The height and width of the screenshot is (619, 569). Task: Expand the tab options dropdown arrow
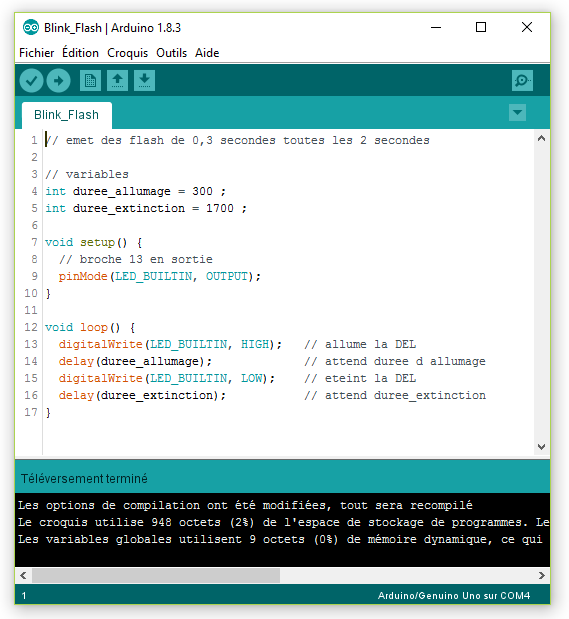(x=517, y=113)
